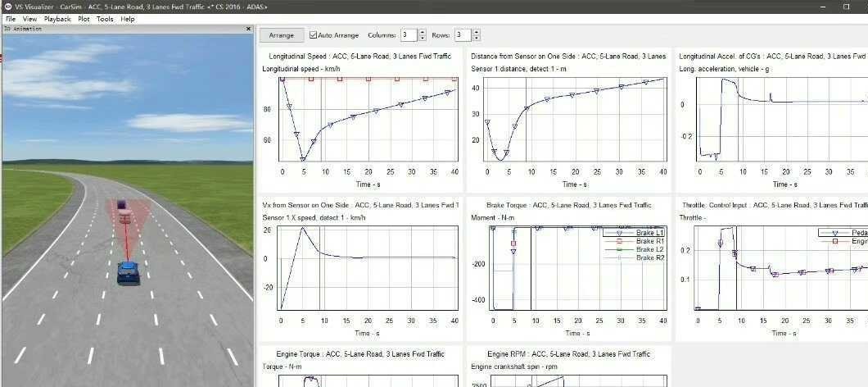Click the VS Visualizer app icon in title bar
This screenshot has height=387, width=868.
[x=8, y=7]
